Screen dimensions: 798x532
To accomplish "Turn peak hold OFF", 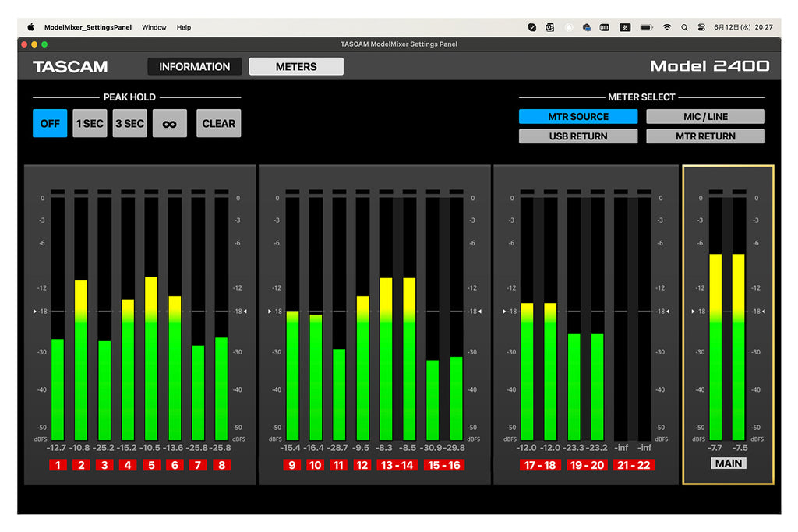I will click(50, 124).
